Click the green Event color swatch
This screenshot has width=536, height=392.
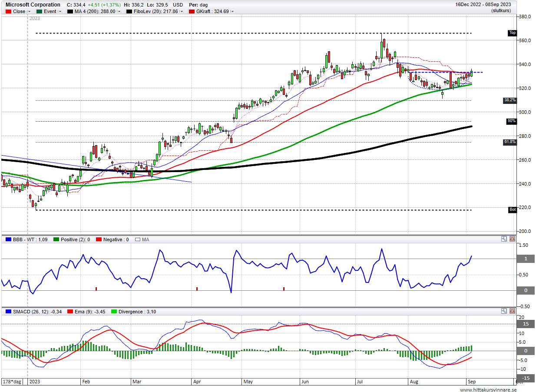(x=39, y=12)
